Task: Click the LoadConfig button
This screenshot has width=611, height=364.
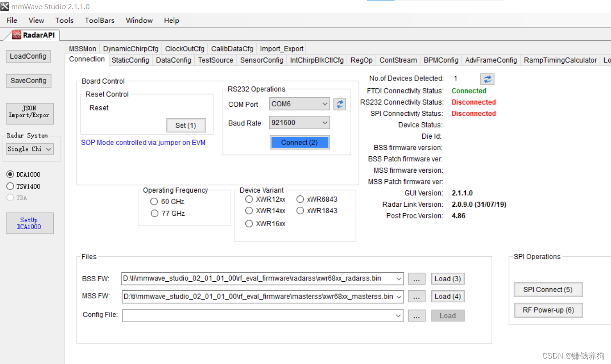Action: click(x=28, y=56)
